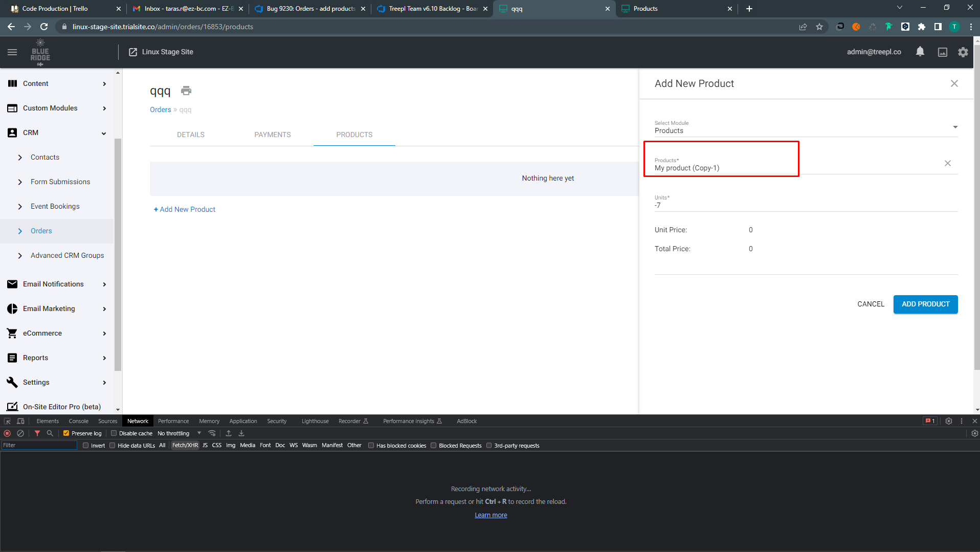The height and width of the screenshot is (552, 980).
Task: Open the No throttling dropdown
Action: click(180, 433)
